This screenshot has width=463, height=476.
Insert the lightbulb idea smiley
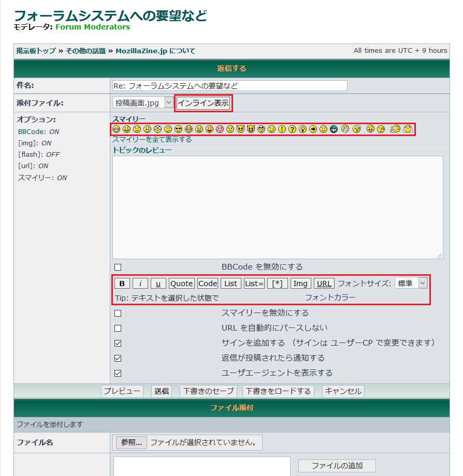coord(302,129)
